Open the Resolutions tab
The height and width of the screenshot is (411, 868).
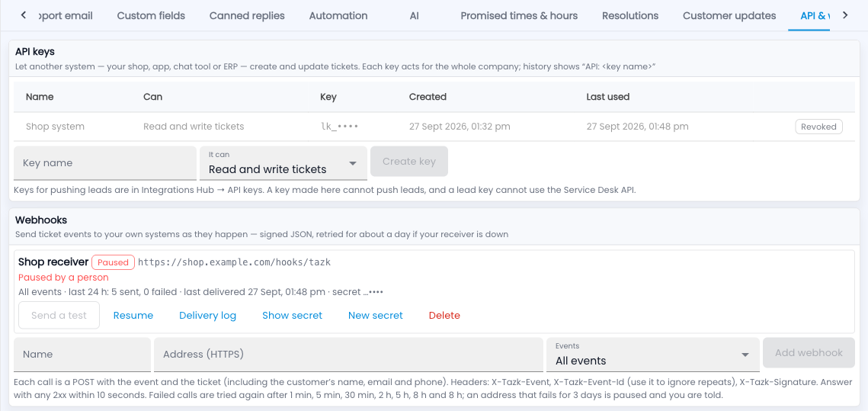[630, 15]
